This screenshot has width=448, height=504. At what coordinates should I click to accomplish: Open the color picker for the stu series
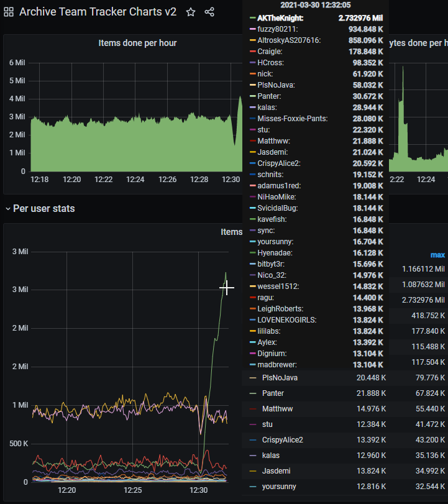click(x=252, y=424)
